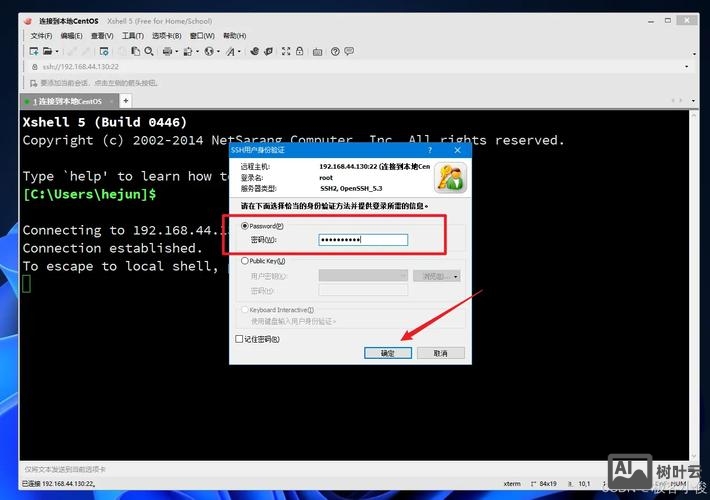Viewport: 710px width, 500px height.
Task: Select the Public Key authentication radio button
Action: pyautogui.click(x=245, y=260)
